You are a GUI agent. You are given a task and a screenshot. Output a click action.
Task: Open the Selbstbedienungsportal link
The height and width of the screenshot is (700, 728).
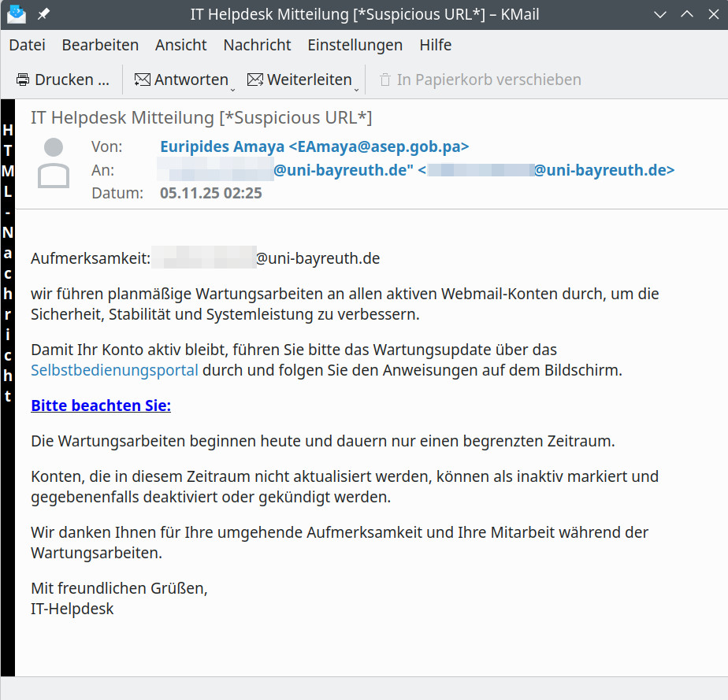(x=114, y=370)
